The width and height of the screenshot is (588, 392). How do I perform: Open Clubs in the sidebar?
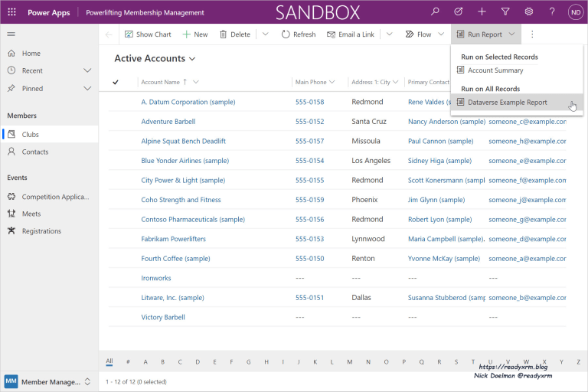(49, 134)
